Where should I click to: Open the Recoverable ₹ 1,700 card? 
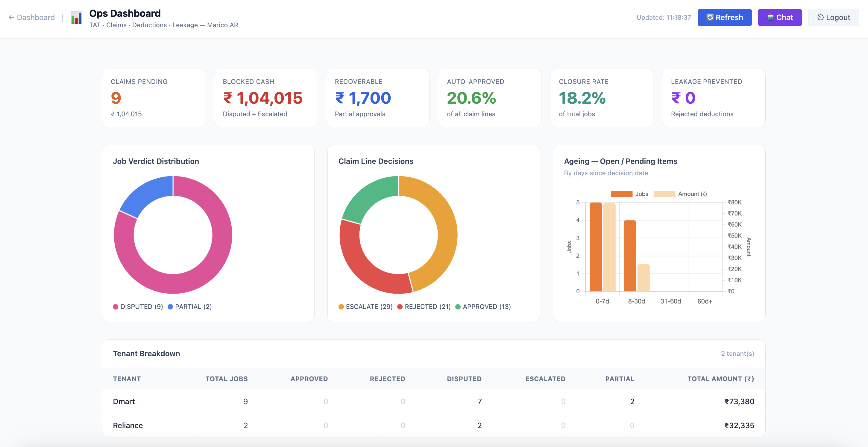click(377, 98)
